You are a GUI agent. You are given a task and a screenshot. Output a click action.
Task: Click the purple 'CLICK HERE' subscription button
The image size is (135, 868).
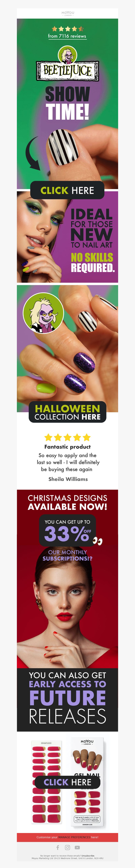[x=67, y=782]
